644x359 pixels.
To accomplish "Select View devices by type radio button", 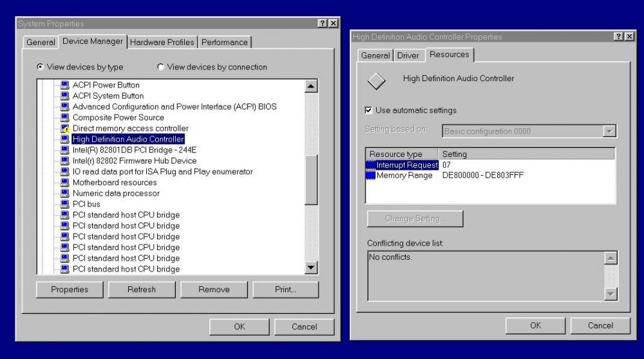I will [x=40, y=66].
